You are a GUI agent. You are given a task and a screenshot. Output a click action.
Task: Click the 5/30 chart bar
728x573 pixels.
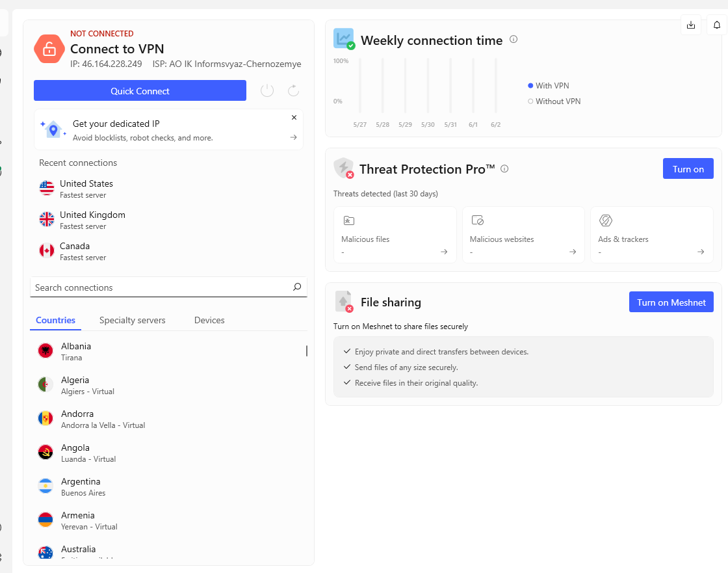tap(428, 85)
